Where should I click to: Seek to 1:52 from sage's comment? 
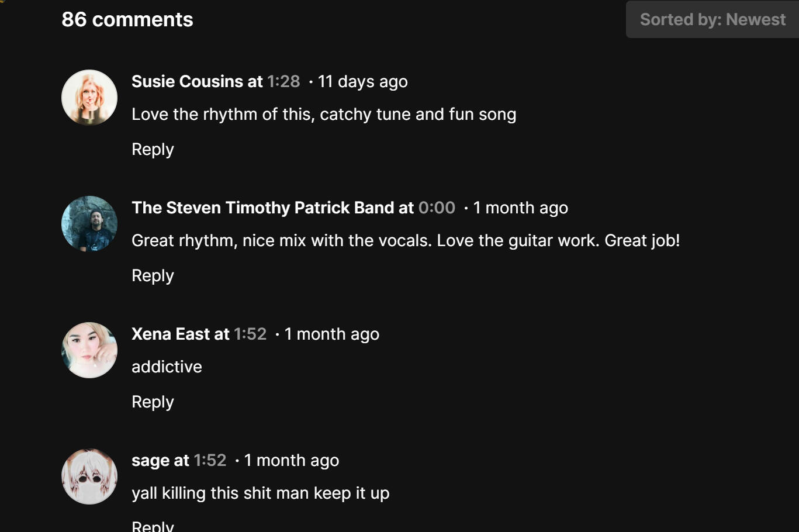click(210, 460)
